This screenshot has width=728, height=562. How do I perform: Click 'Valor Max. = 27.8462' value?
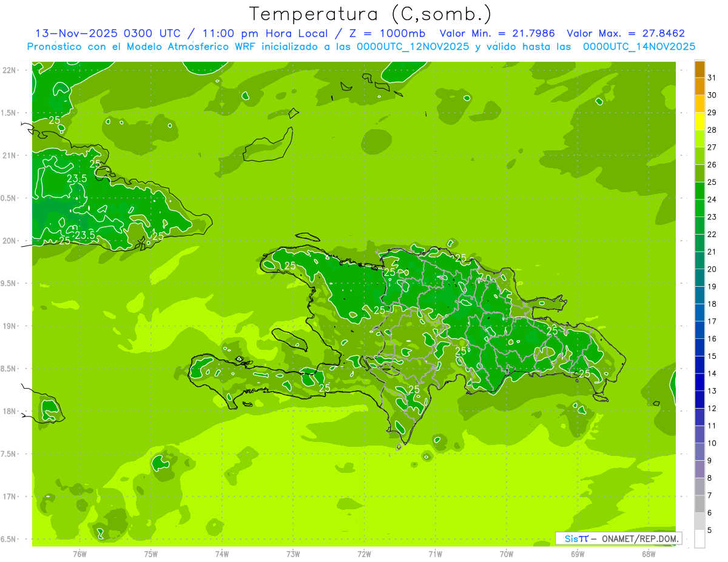click(625, 33)
